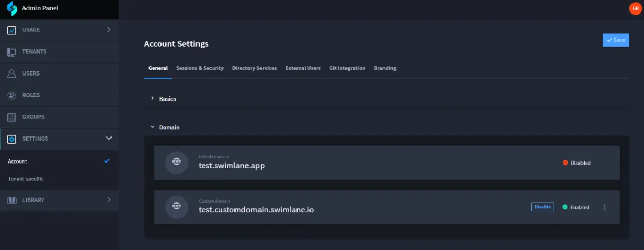Click the checkmark beside Account
This screenshot has height=250, width=644.
pyautogui.click(x=107, y=161)
